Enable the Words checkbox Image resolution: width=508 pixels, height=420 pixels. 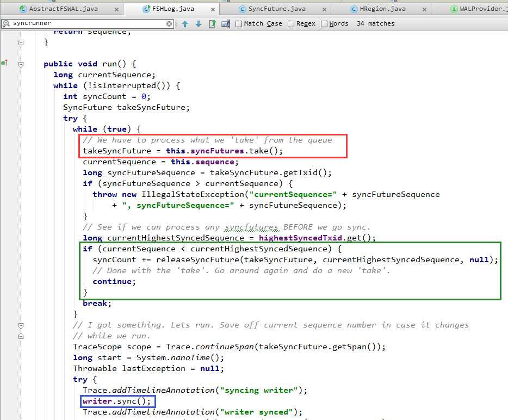[x=324, y=23]
